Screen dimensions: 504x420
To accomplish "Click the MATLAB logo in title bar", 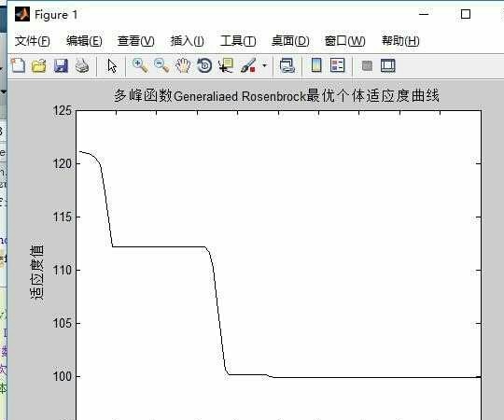I will pyautogui.click(x=22, y=14).
